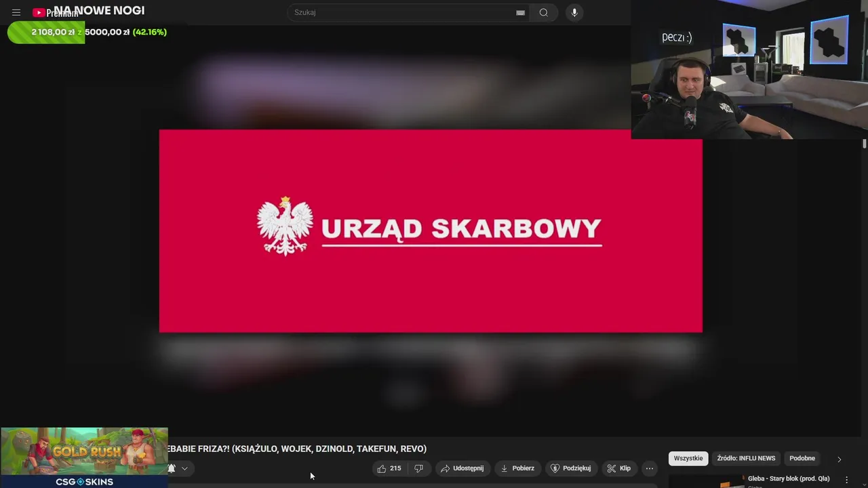Click the video player showing Urząd Skarbowy
Image resolution: width=868 pixels, height=488 pixels.
(x=431, y=230)
